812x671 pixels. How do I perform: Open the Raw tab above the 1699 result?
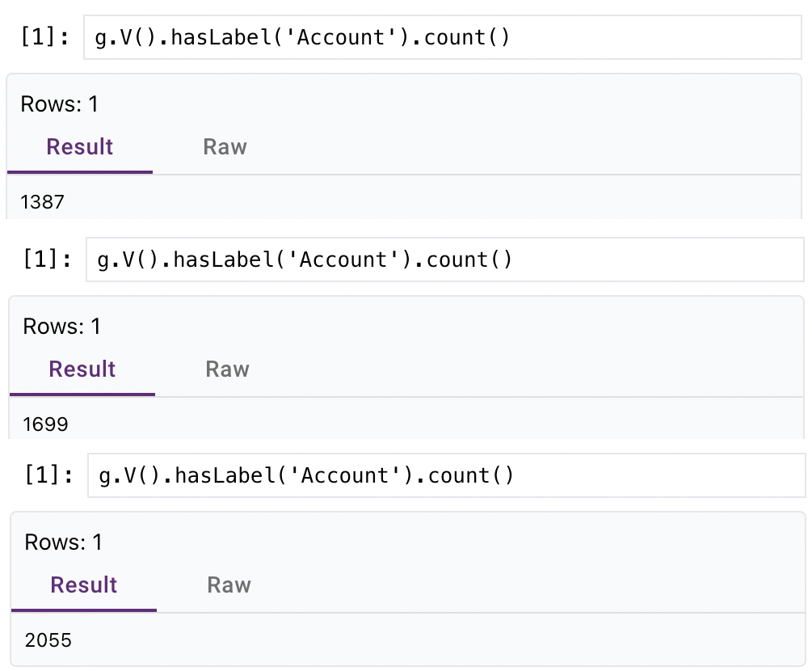[x=227, y=369]
